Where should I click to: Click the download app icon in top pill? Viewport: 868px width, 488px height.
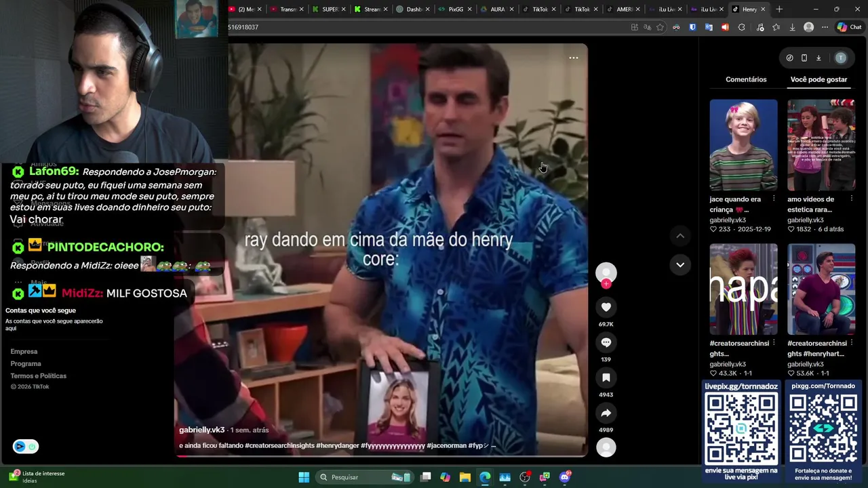pos(818,58)
